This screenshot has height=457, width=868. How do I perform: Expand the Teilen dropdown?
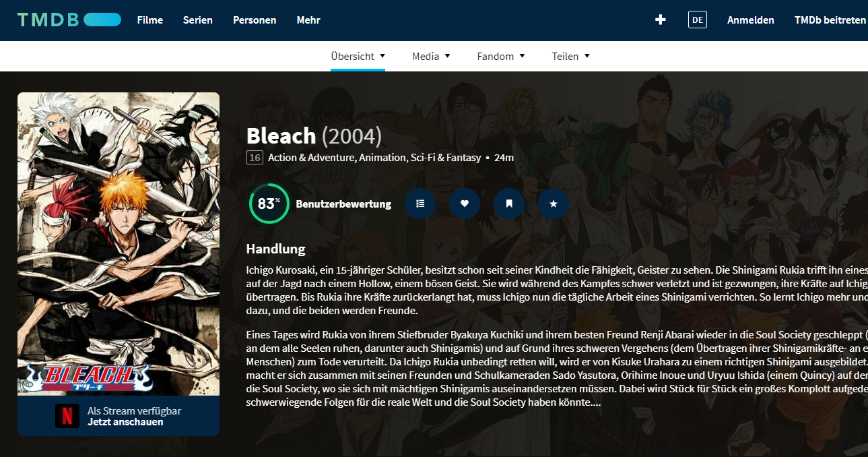click(x=570, y=56)
